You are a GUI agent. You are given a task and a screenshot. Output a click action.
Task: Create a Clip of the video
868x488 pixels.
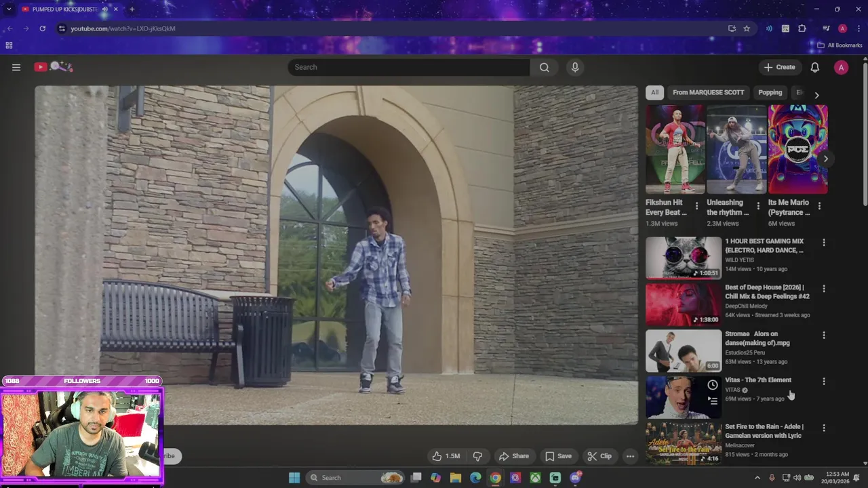(599, 456)
